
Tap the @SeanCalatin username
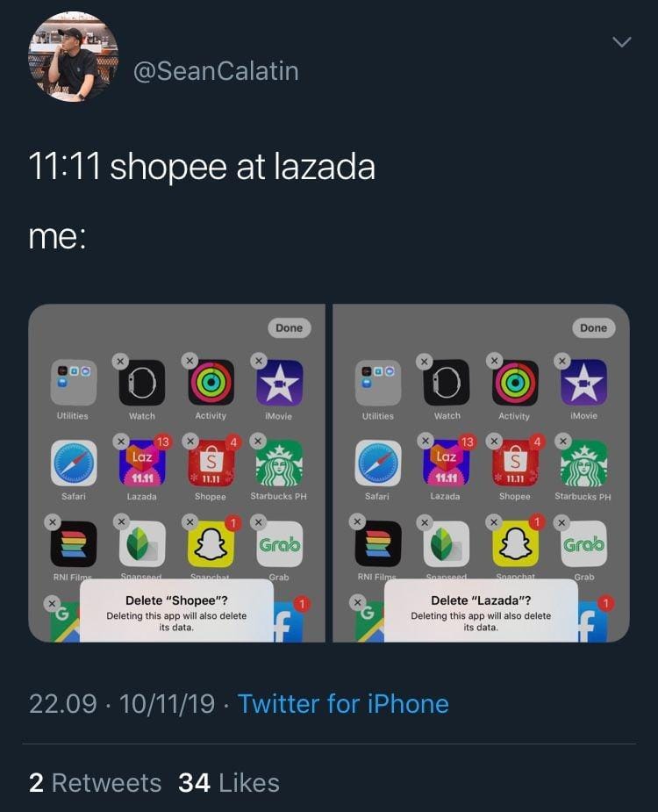(216, 71)
